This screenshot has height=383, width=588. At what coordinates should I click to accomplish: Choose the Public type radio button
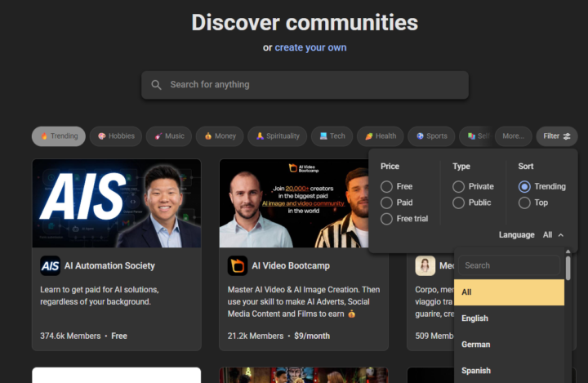[458, 203]
